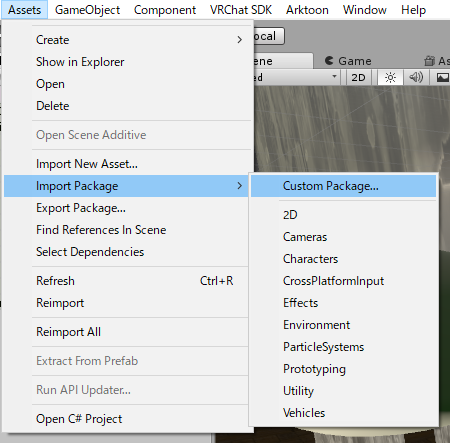Import the Characters package
This screenshot has height=443, width=450.
[343, 259]
